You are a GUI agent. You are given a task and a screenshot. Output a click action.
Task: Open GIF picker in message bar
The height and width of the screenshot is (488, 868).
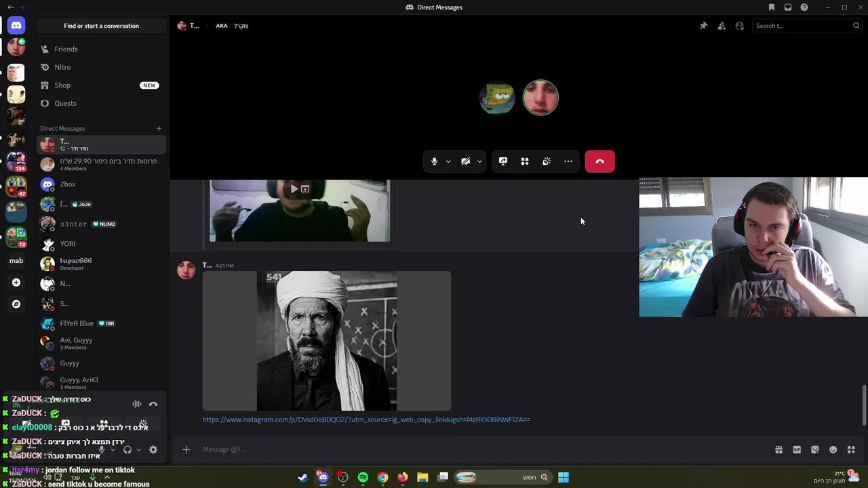[797, 449]
